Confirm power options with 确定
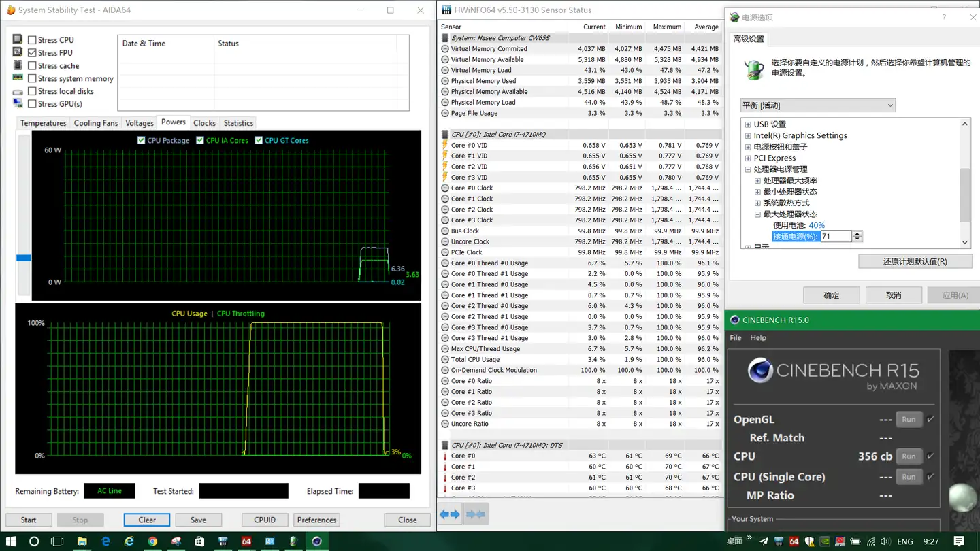Viewport: 980px width, 551px height. click(832, 295)
